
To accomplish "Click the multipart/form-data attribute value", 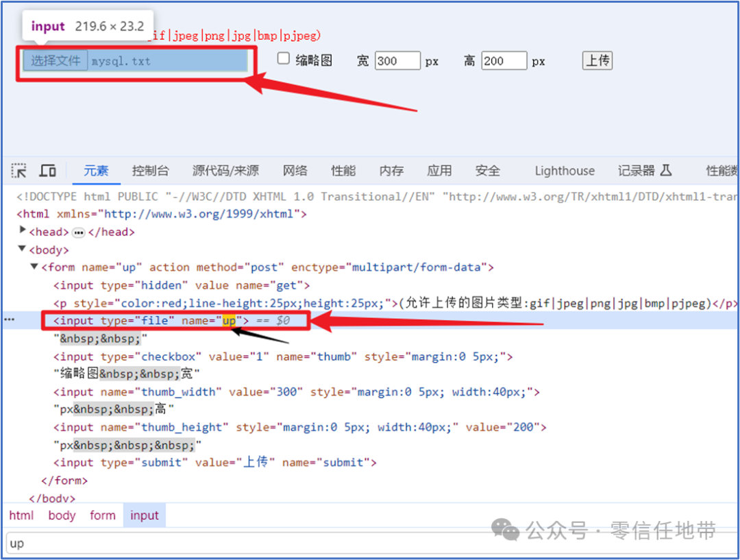I will [417, 267].
